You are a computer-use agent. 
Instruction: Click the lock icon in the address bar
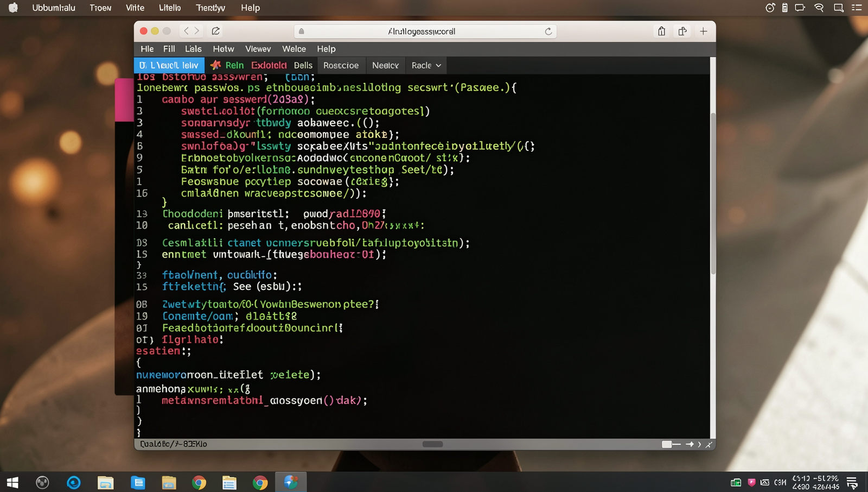click(302, 31)
